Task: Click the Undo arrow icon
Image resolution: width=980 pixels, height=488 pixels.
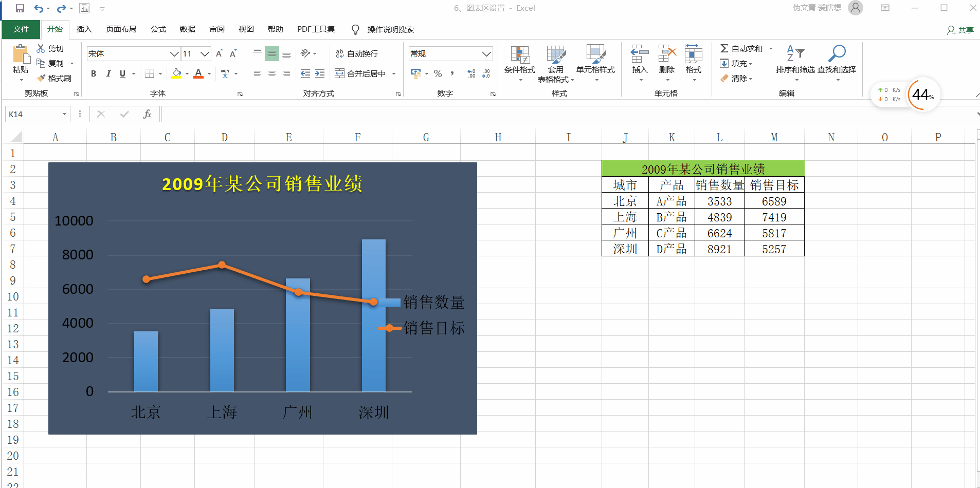Action: tap(39, 8)
